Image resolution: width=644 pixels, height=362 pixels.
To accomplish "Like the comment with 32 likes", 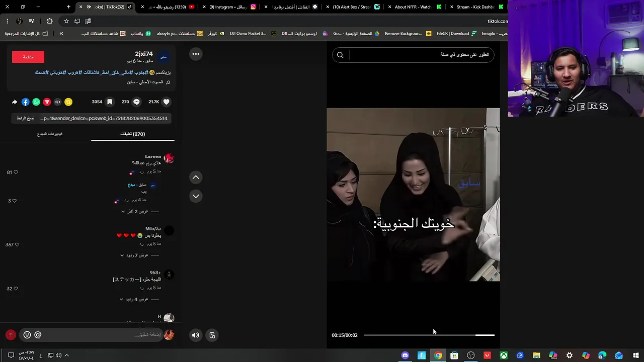I will (x=16, y=289).
